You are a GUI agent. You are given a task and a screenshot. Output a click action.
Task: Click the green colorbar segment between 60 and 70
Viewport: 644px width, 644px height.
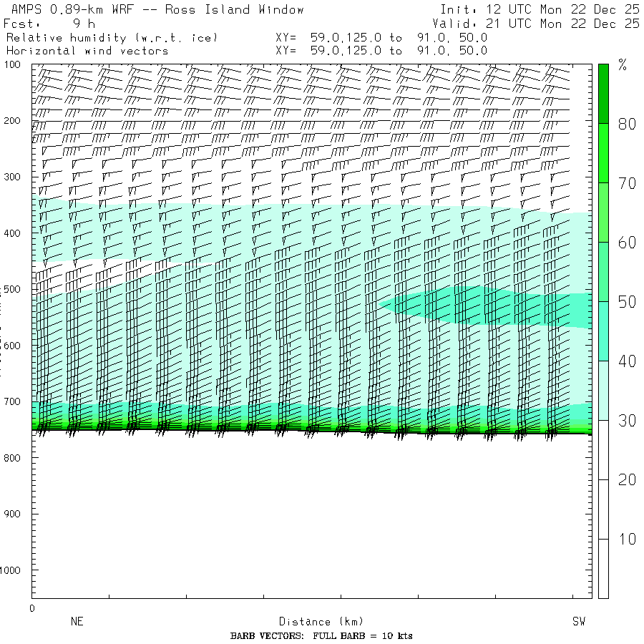pyautogui.click(x=603, y=213)
